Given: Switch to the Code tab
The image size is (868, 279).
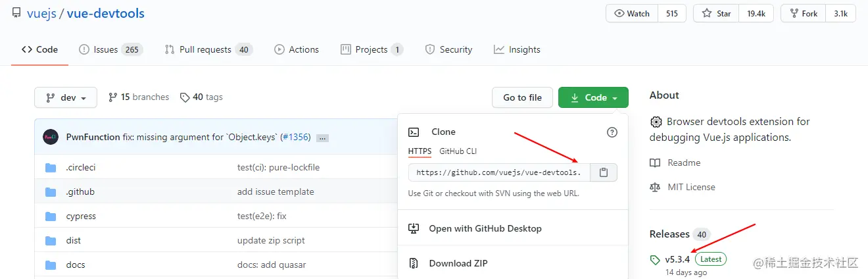Looking at the screenshot, I should tap(39, 49).
